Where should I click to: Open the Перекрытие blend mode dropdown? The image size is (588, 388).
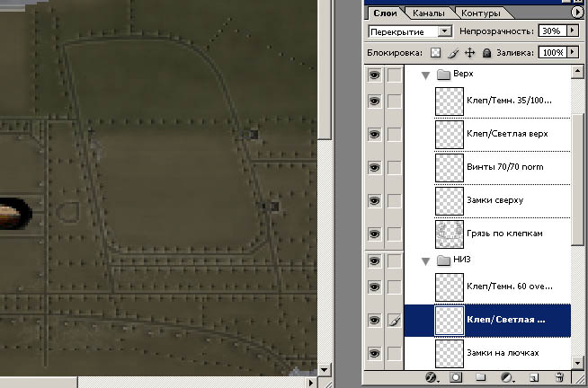pyautogui.click(x=445, y=31)
